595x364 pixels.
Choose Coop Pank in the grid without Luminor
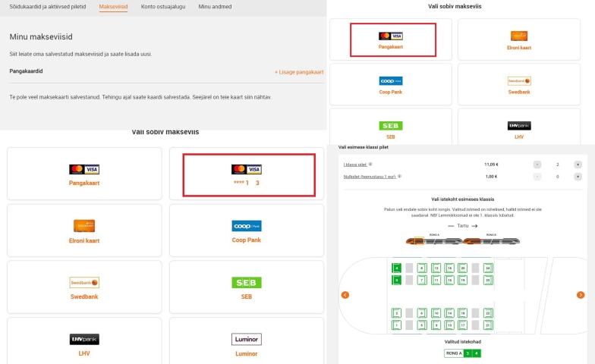[x=391, y=85]
